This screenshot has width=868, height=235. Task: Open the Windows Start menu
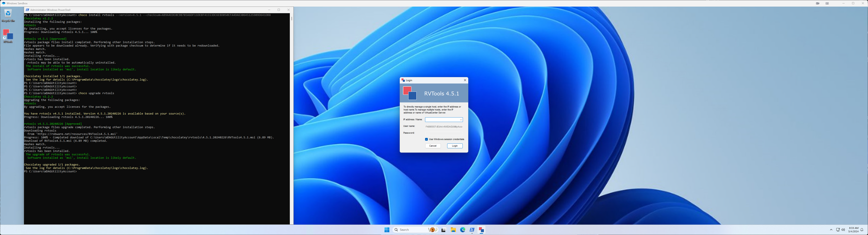click(387, 230)
